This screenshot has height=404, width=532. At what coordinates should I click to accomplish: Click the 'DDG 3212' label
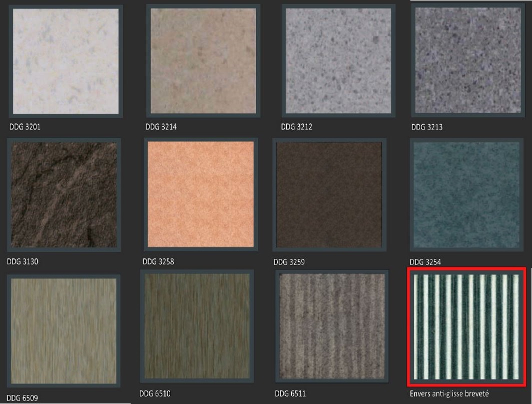297,127
